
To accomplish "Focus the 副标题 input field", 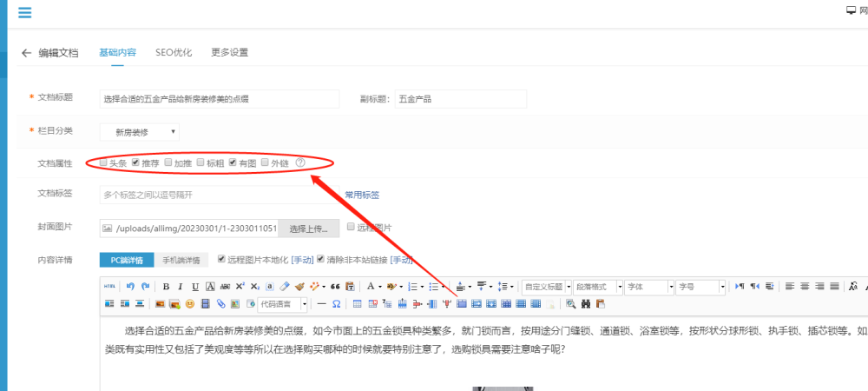I will (461, 99).
